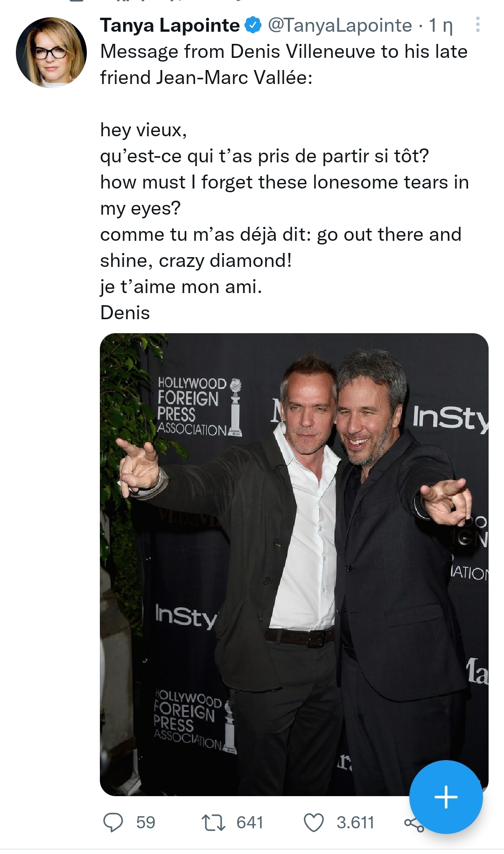Click the reply speech bubble icon

pyautogui.click(x=113, y=822)
